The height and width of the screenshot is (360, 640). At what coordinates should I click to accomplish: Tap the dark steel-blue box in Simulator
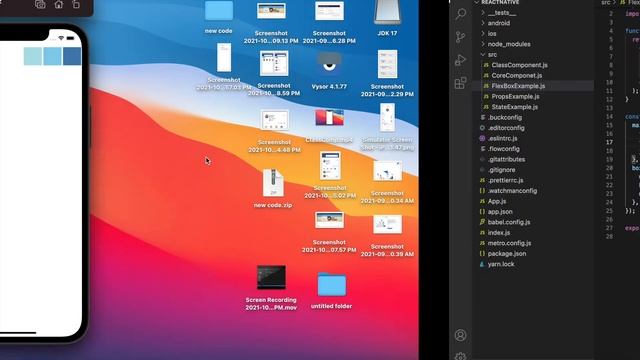click(x=72, y=56)
